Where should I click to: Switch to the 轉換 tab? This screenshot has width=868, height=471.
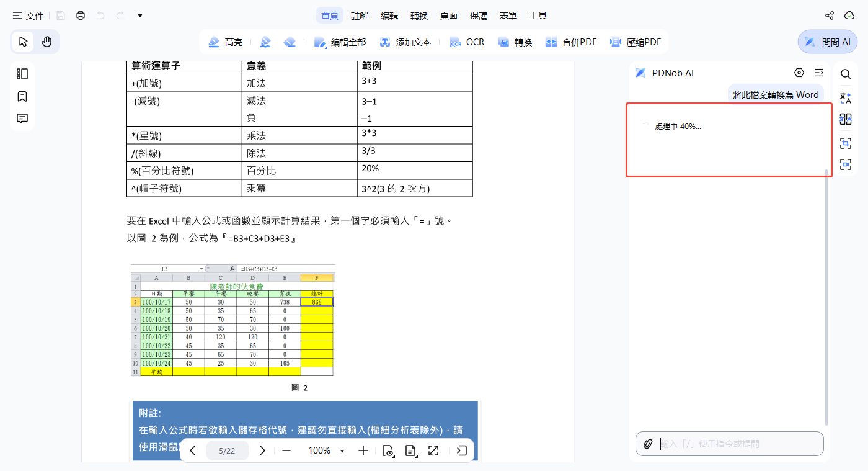click(x=419, y=16)
